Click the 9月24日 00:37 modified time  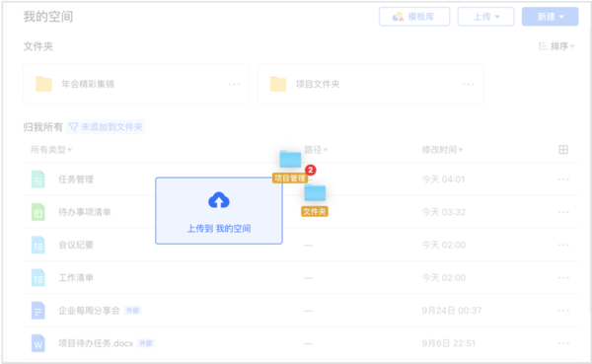pos(452,311)
